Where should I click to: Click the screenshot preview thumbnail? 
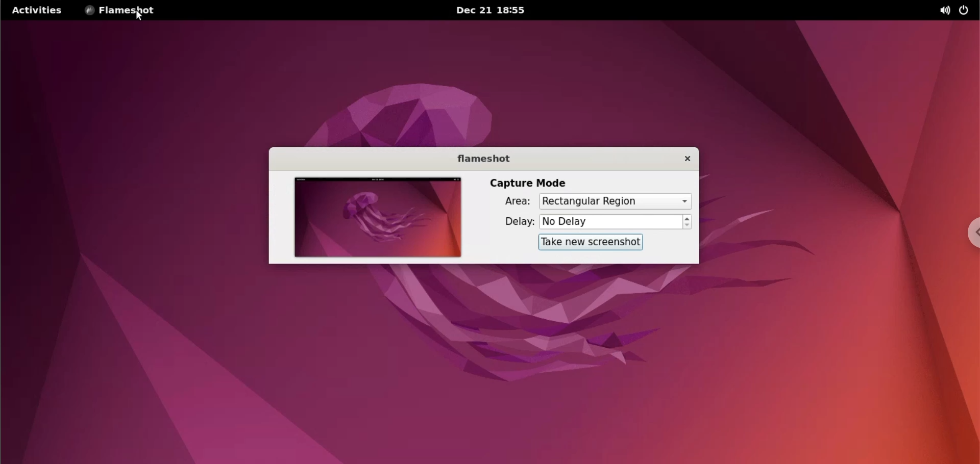click(378, 217)
